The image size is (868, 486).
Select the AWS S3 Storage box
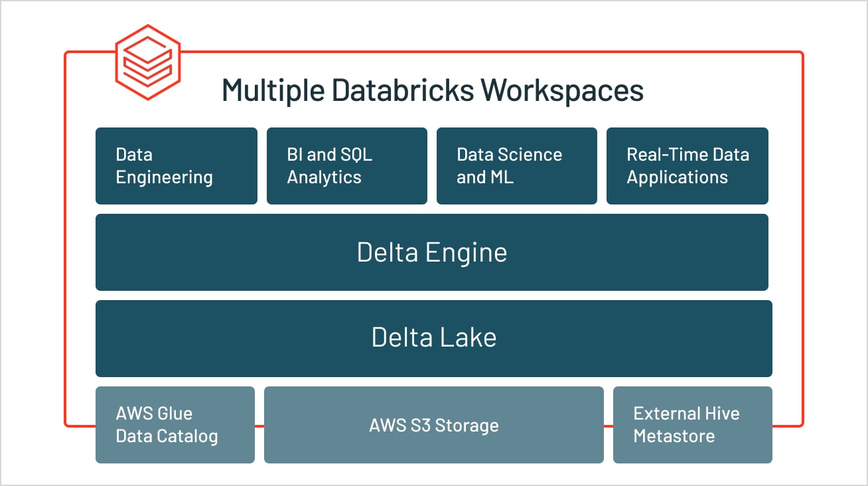434,425
